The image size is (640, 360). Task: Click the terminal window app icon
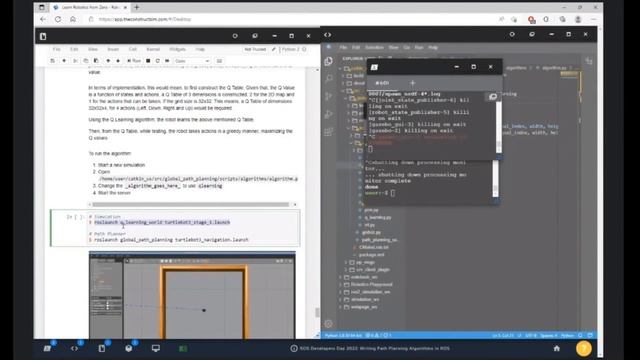374,67
